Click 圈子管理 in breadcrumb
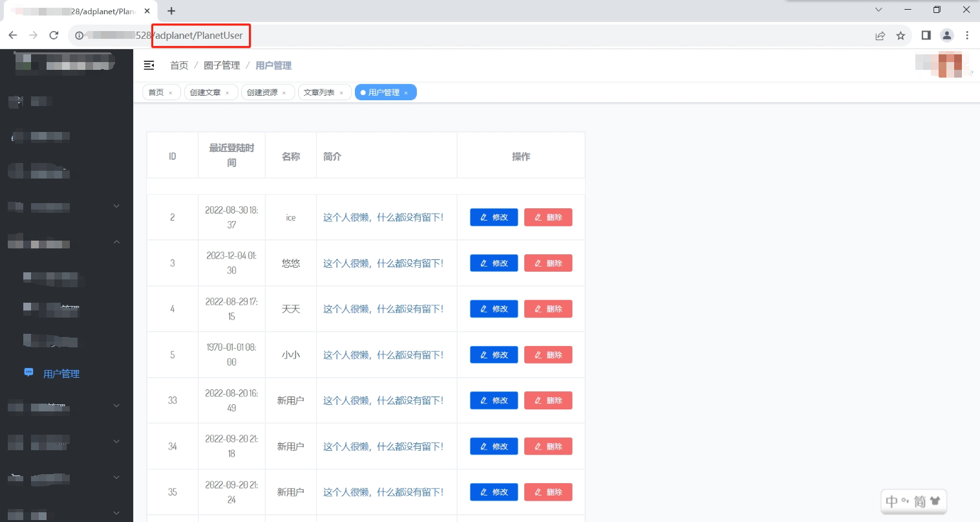The image size is (980, 522). (x=222, y=65)
